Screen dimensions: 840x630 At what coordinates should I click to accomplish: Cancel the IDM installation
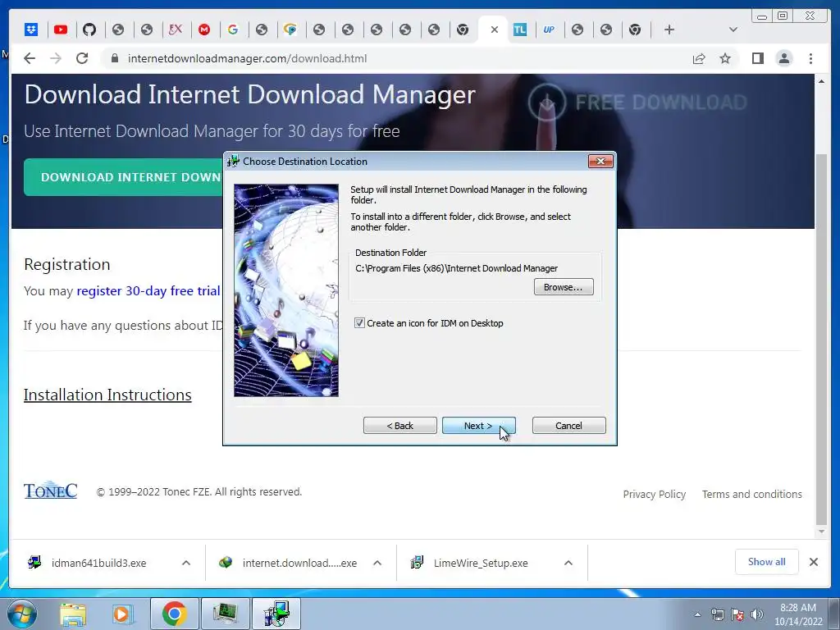(x=569, y=426)
